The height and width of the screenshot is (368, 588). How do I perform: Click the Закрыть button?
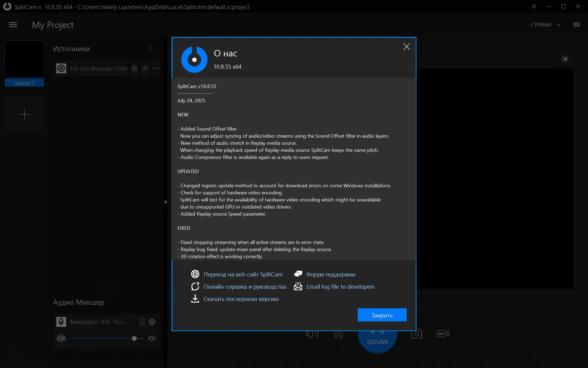click(x=382, y=315)
